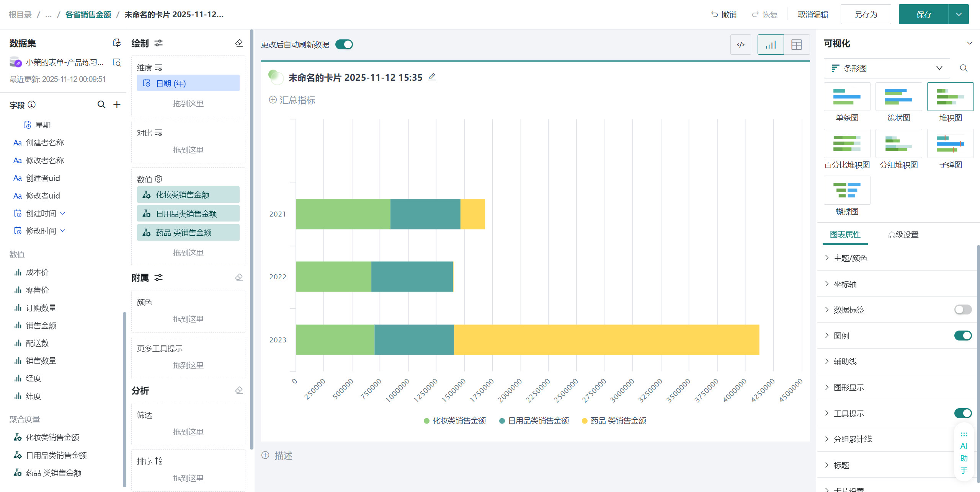980x492 pixels.
Task: Click the code view icon button
Action: click(x=740, y=45)
